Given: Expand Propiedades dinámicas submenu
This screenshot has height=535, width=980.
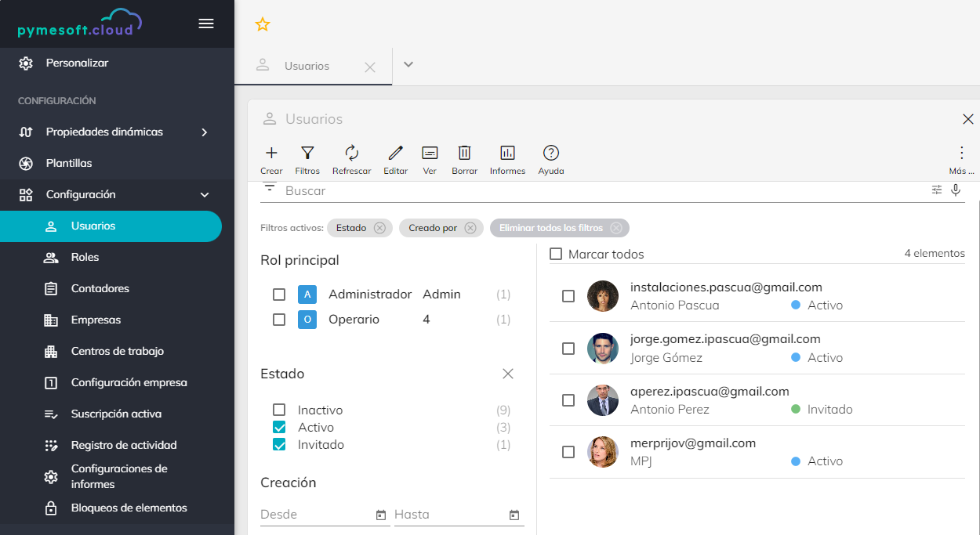Looking at the screenshot, I should pos(204,132).
